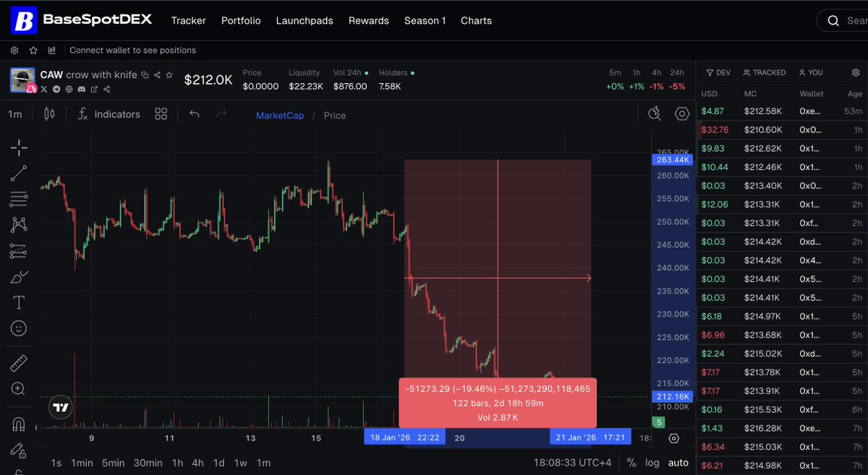Toggle log scale mode
This screenshot has height=475, width=868.
[x=652, y=463]
